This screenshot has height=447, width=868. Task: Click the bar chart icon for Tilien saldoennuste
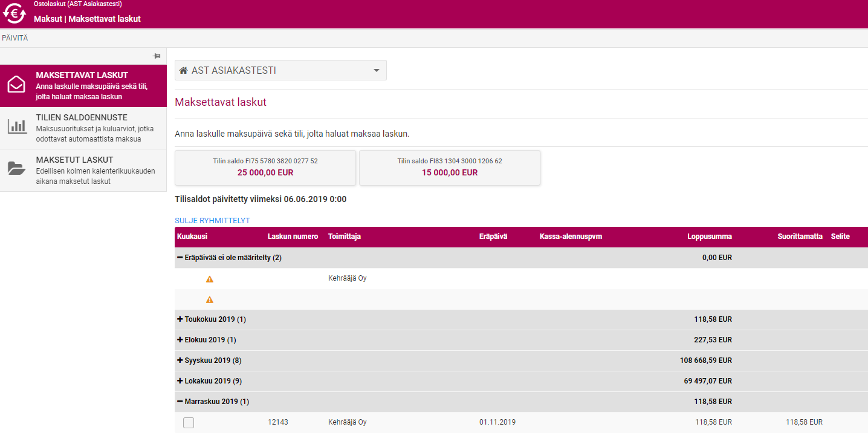[16, 126]
